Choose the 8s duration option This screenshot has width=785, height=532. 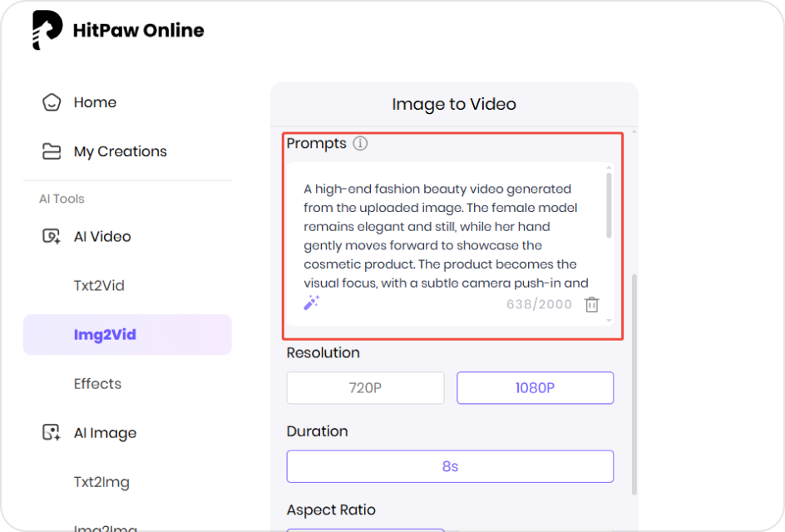450,466
